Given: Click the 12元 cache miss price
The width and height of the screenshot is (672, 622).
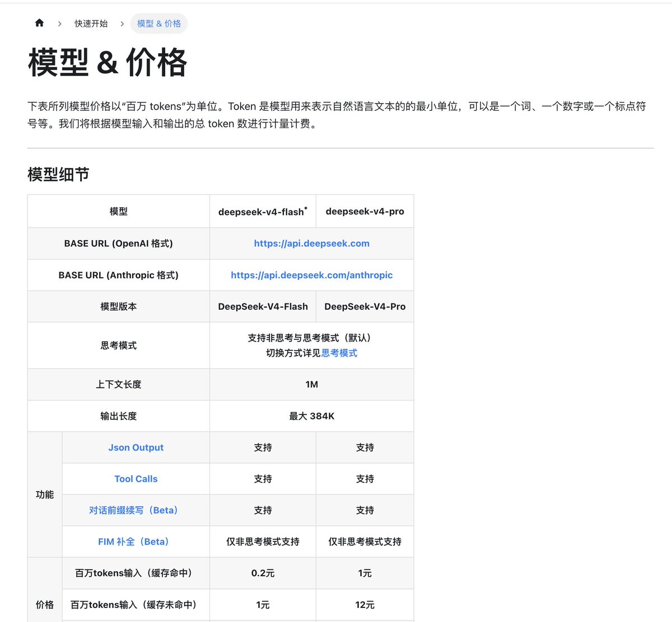Looking at the screenshot, I should [365, 605].
